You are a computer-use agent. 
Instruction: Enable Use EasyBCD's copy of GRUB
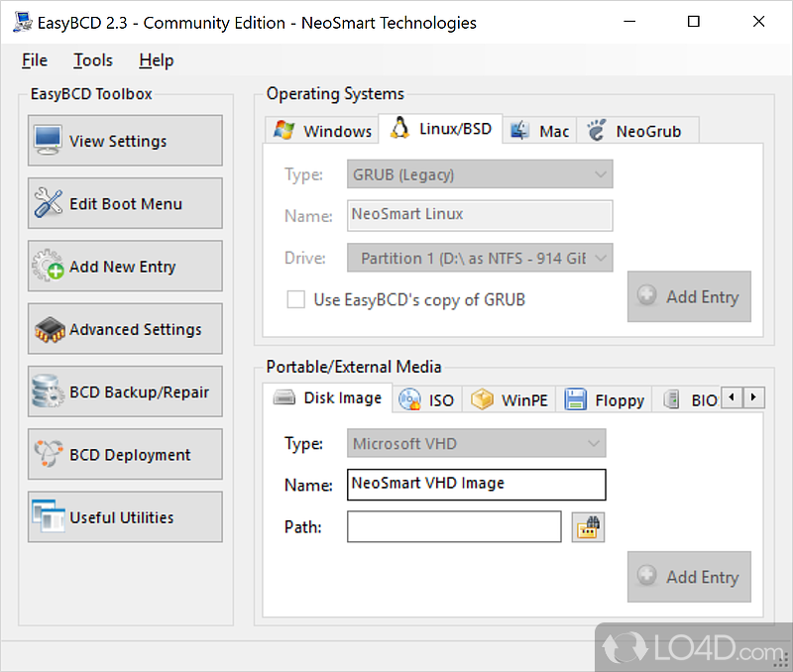tap(295, 299)
